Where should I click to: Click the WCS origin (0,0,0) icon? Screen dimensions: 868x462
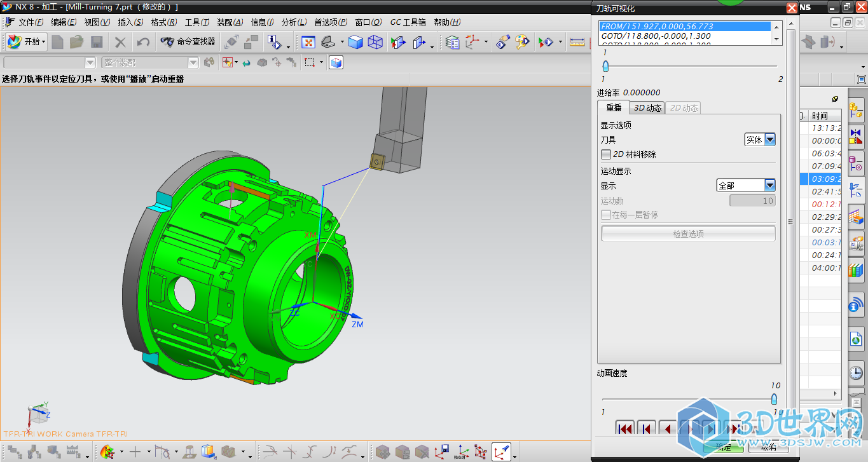(462, 452)
